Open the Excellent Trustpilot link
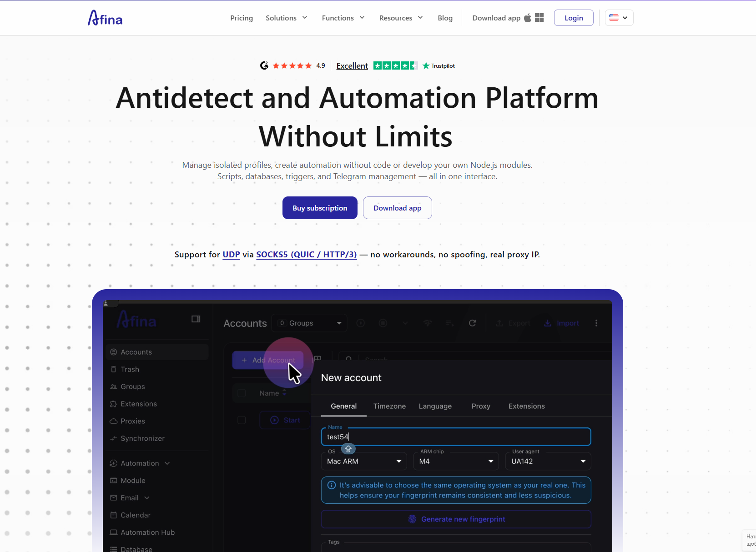Viewport: 756px width, 552px height. click(352, 65)
